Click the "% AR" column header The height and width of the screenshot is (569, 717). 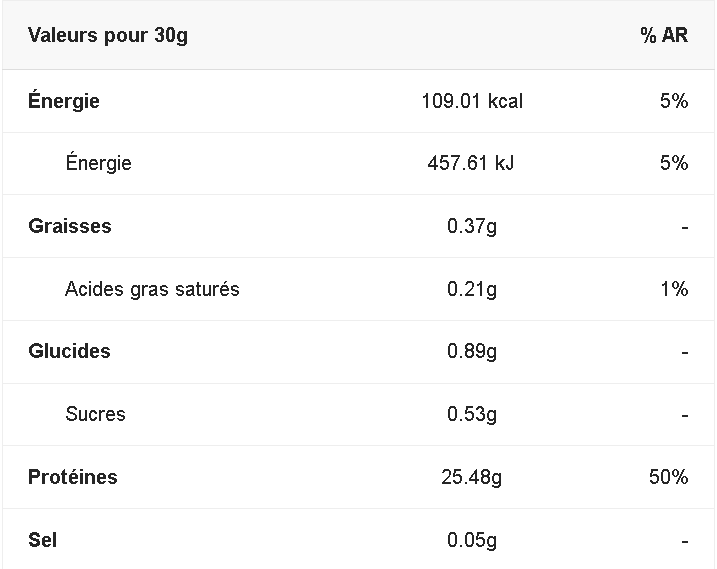pos(664,36)
